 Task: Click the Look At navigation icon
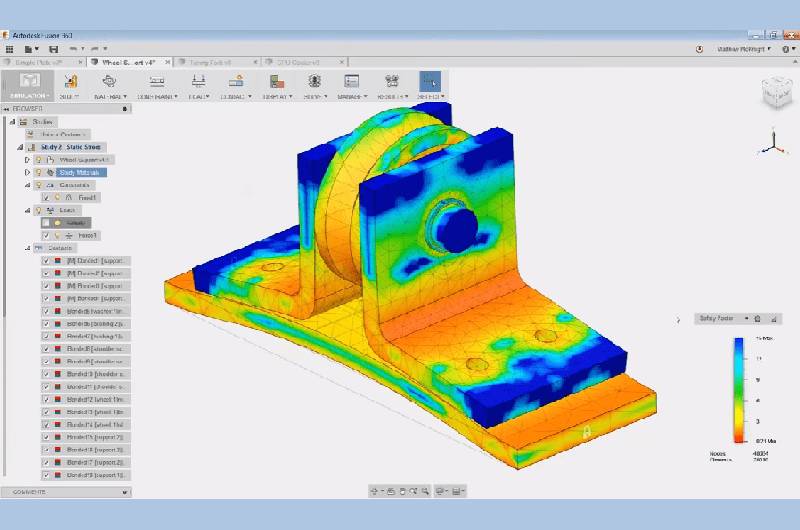coord(391,491)
